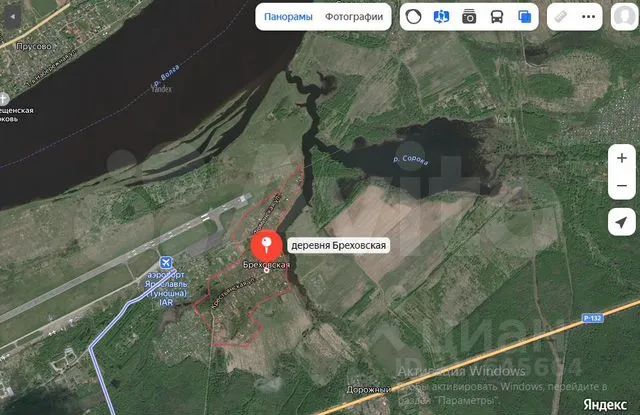Image resolution: width=640 pixels, height=415 pixels.
Task: Open the user profile avatar
Action: [x=625, y=17]
